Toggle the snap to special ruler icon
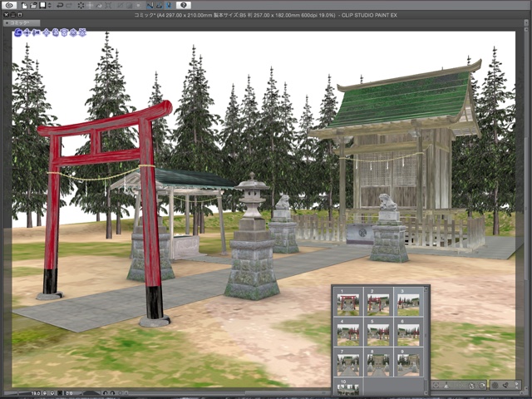Screen dimensions: 532x399 [x=160, y=6]
